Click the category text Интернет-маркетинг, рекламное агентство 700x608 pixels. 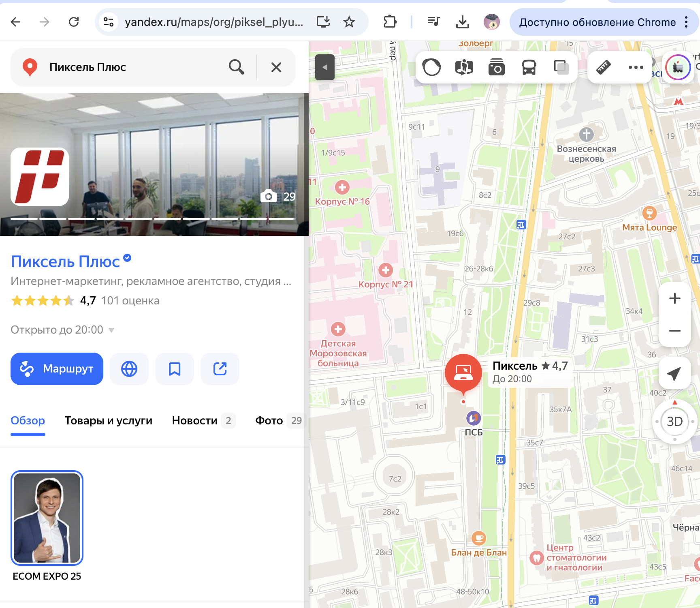pos(151,281)
